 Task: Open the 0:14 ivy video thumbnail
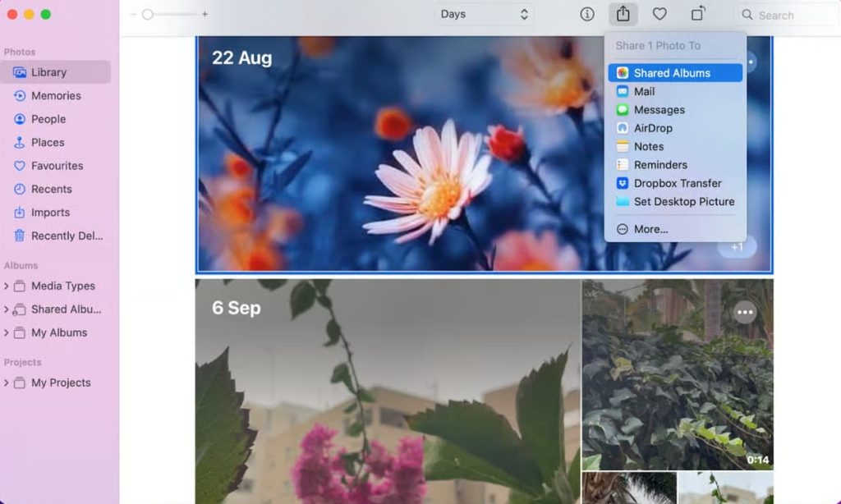point(678,374)
